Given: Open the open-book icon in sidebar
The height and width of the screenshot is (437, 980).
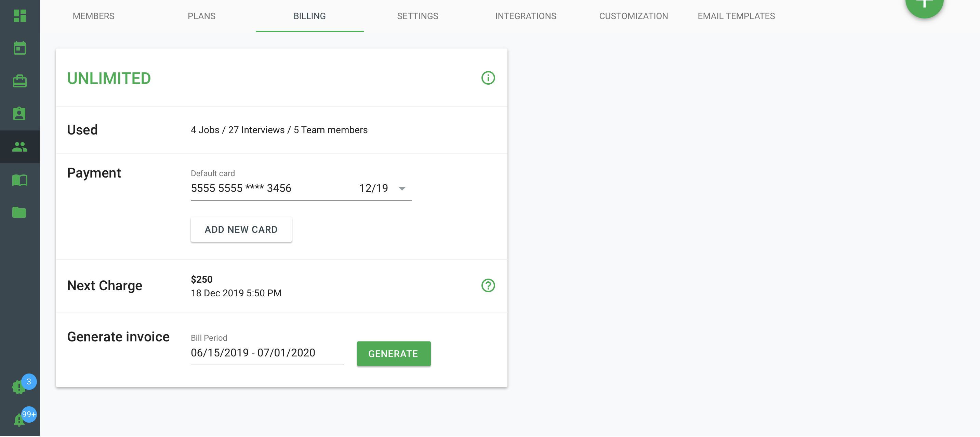Looking at the screenshot, I should 19,180.
